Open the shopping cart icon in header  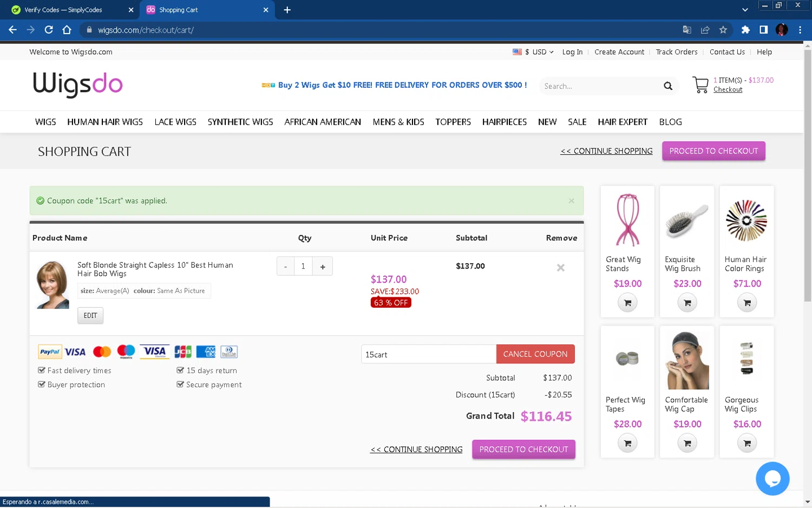pos(700,85)
